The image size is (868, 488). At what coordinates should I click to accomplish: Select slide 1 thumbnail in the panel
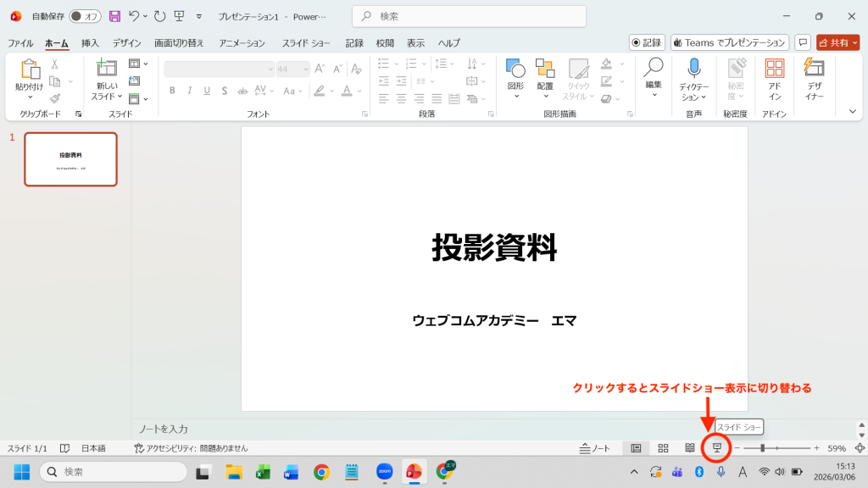70,159
